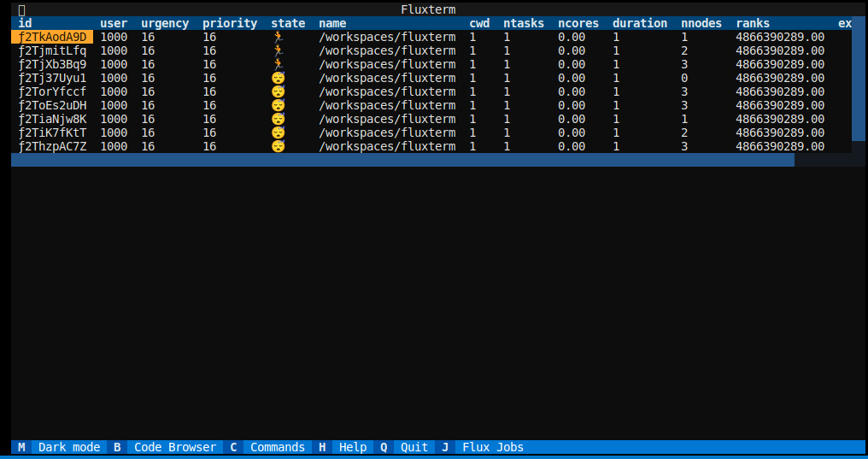Screen dimensions: 868x459
Task: Click user 1000 of job f2TiaNjw8K
Action: tap(114, 119)
